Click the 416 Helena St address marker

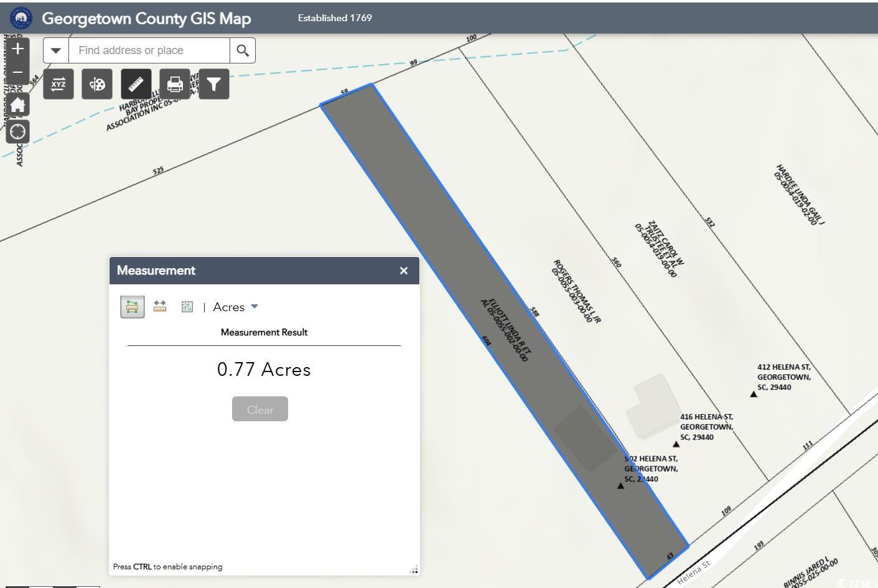coord(676,444)
